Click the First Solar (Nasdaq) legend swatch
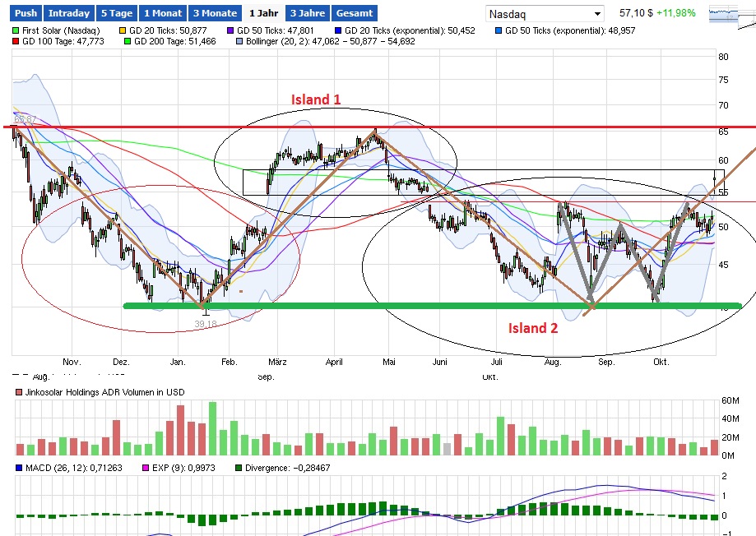This screenshot has width=756, height=536. point(16,31)
